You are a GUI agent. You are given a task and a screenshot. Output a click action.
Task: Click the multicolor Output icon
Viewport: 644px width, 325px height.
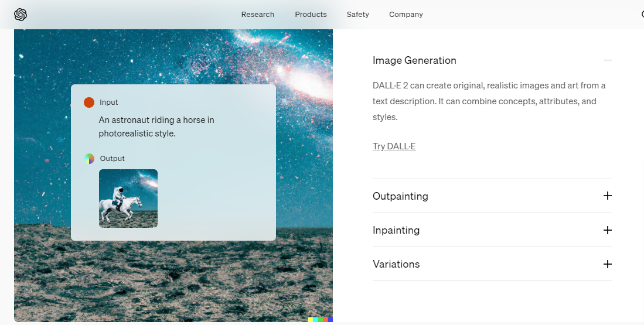[x=89, y=159]
